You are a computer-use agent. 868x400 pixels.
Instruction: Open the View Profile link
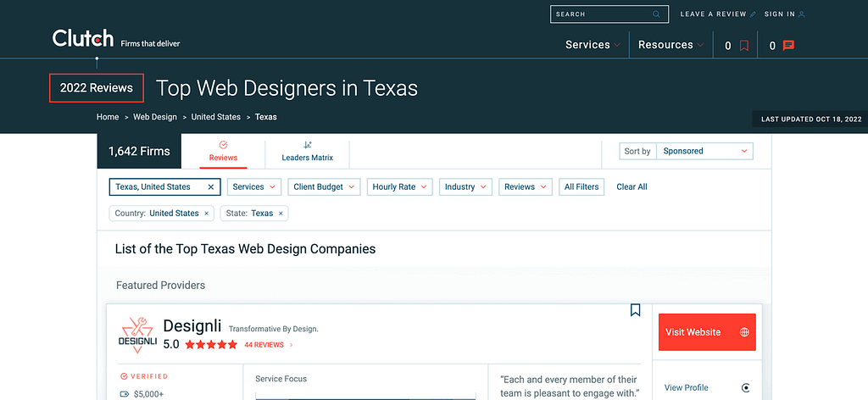point(686,388)
